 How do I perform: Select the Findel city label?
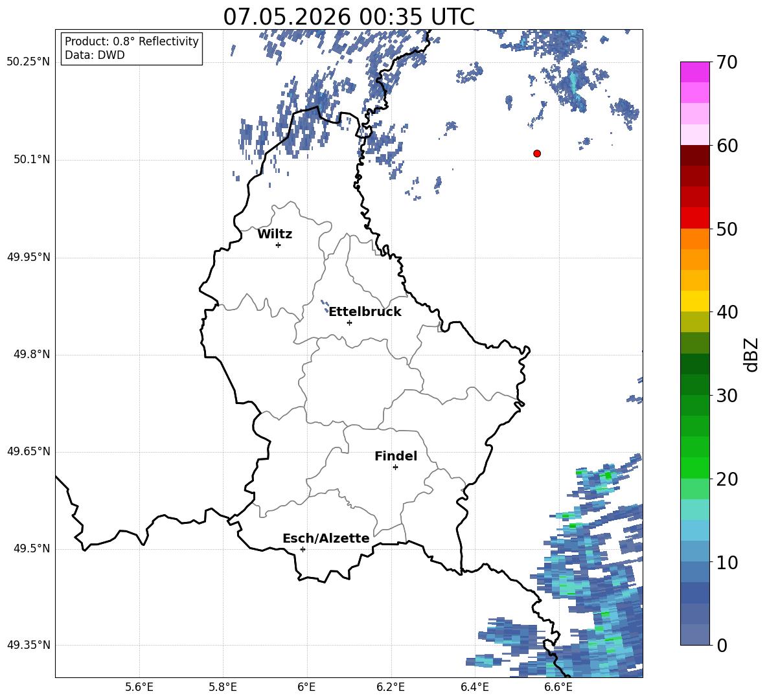(396, 456)
